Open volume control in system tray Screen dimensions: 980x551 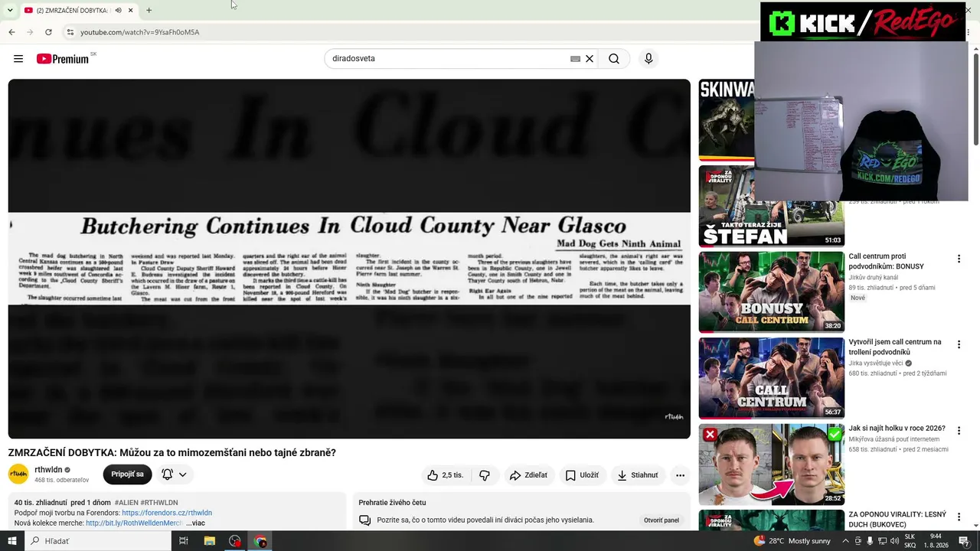pyautogui.click(x=894, y=541)
